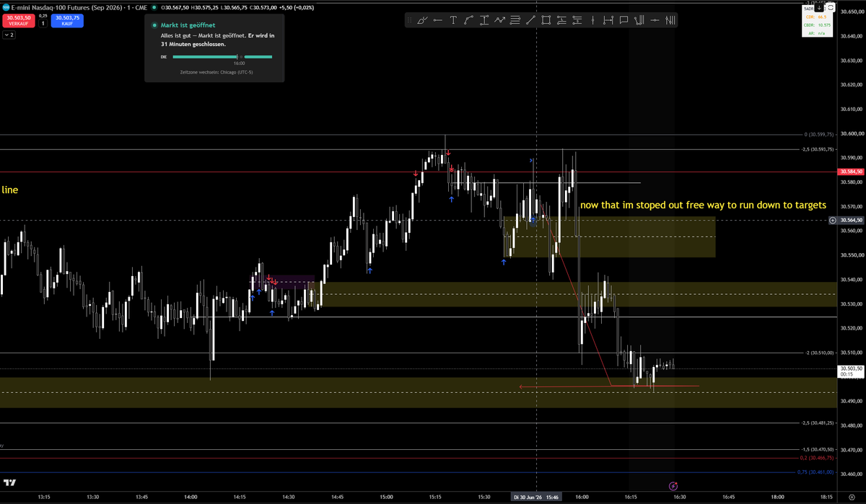Click the download arrow icon top right
The image size is (866, 504).
pos(819,7)
